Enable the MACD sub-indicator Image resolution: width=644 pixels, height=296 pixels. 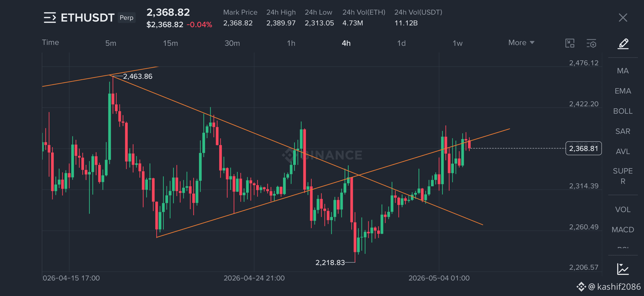tap(623, 230)
